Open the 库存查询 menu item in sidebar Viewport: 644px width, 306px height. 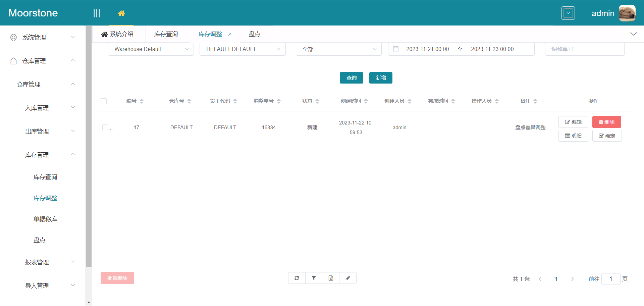pos(45,177)
